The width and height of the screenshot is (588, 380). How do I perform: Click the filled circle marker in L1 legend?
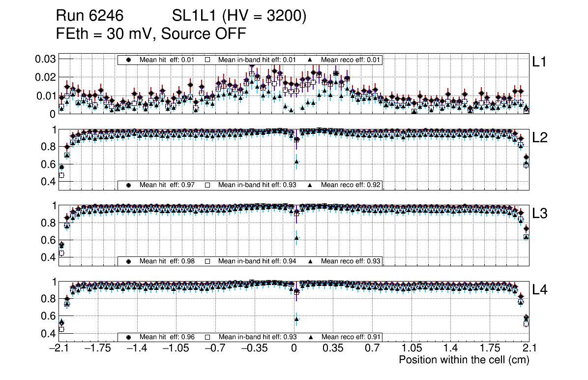[x=129, y=60]
